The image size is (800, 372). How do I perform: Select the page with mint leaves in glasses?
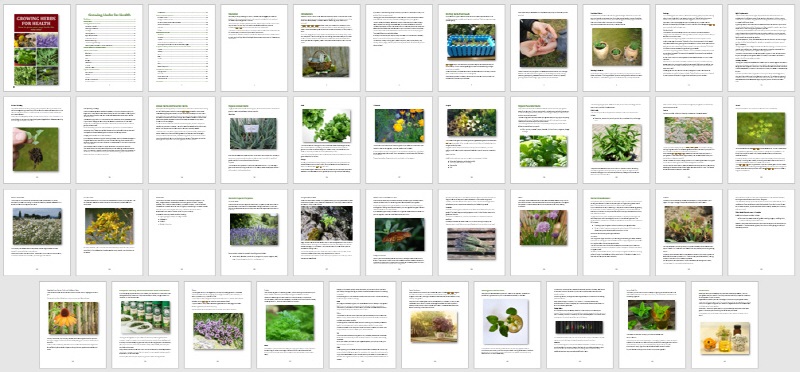(653, 325)
